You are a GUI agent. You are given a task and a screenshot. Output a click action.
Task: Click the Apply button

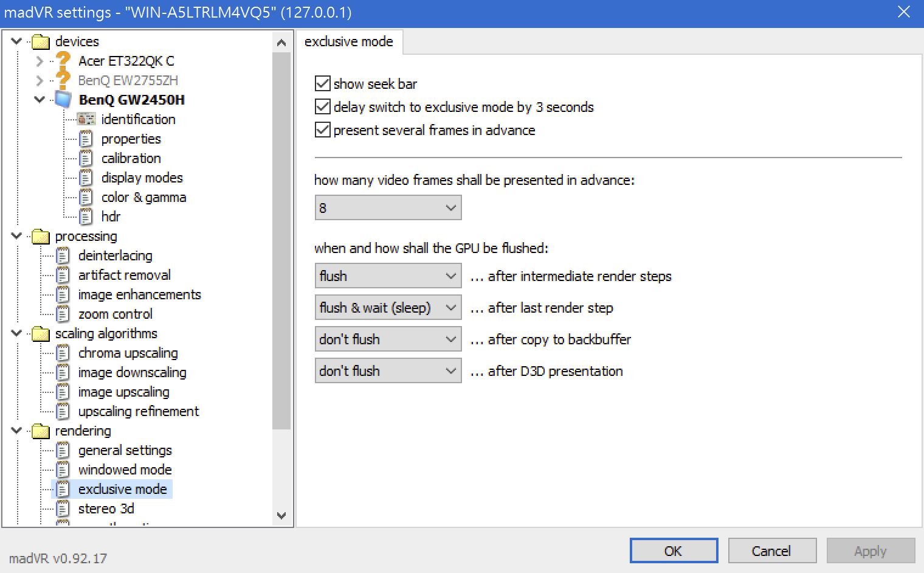[x=871, y=550]
